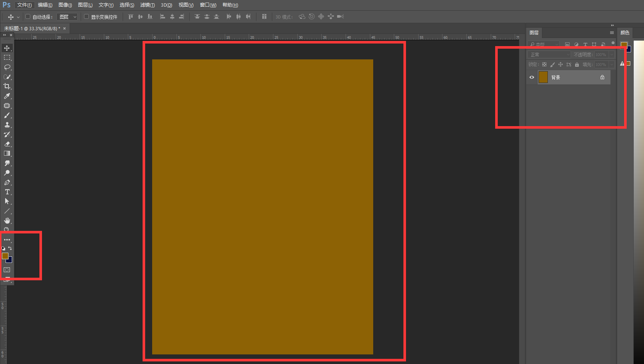Open the layers panel menu icon
Screen dimensions: 644x364
coord(612,33)
